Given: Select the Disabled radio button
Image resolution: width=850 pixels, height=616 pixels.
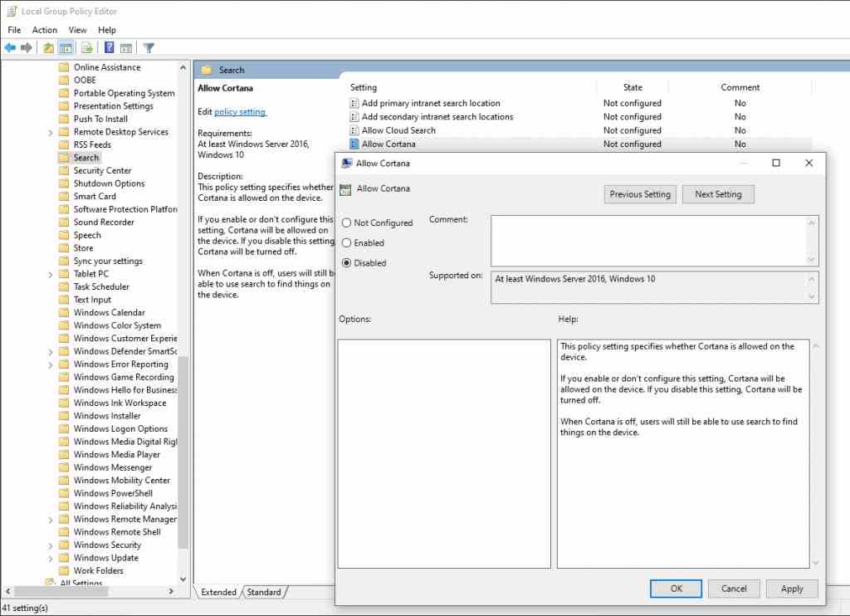Looking at the screenshot, I should coord(346,263).
